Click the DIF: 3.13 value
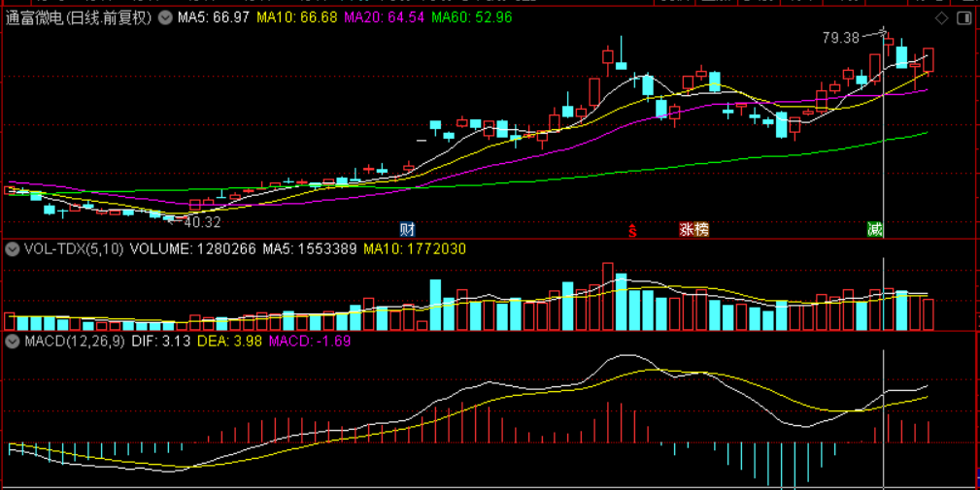This screenshot has height=490, width=980. [160, 342]
